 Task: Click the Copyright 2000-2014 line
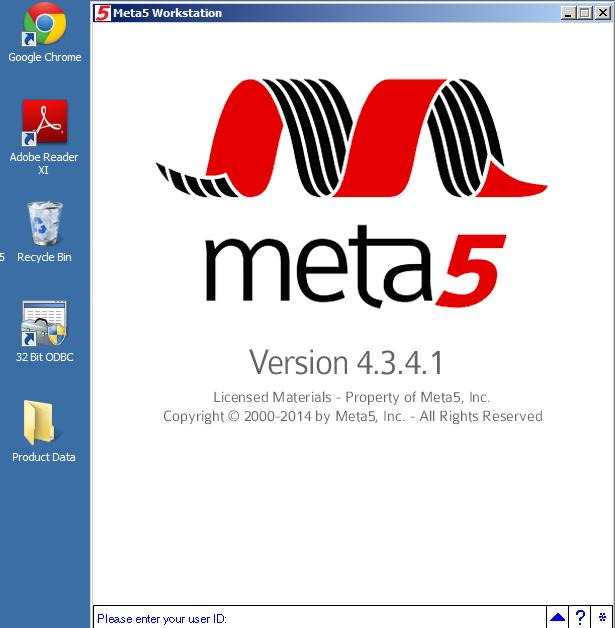point(353,417)
